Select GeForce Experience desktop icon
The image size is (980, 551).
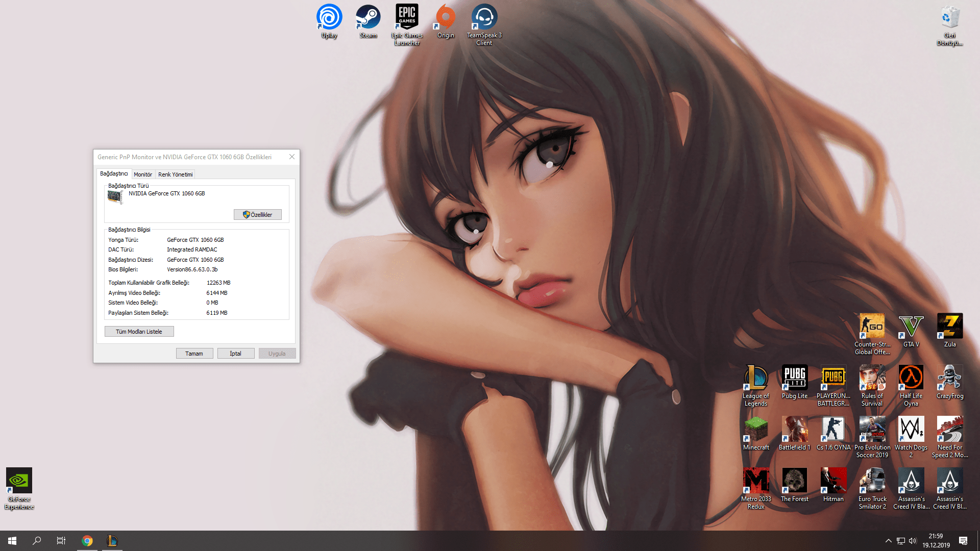pyautogui.click(x=19, y=481)
